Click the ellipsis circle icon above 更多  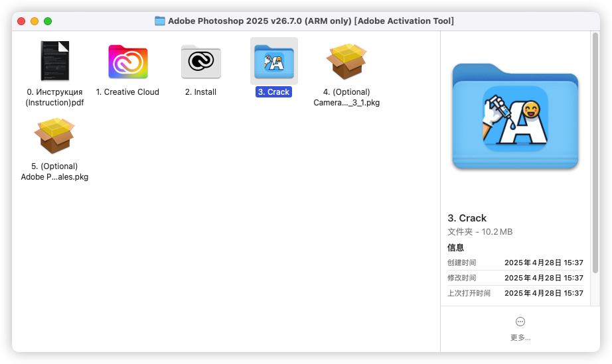coord(520,322)
